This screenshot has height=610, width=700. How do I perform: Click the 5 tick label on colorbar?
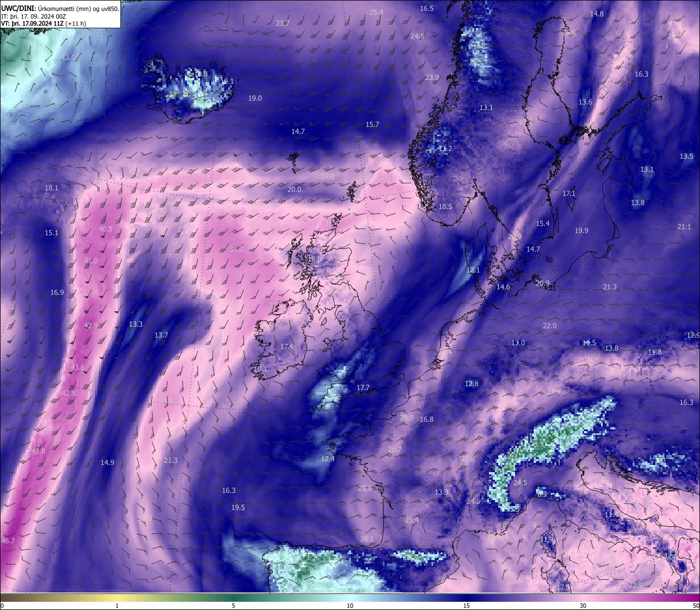coord(234,605)
